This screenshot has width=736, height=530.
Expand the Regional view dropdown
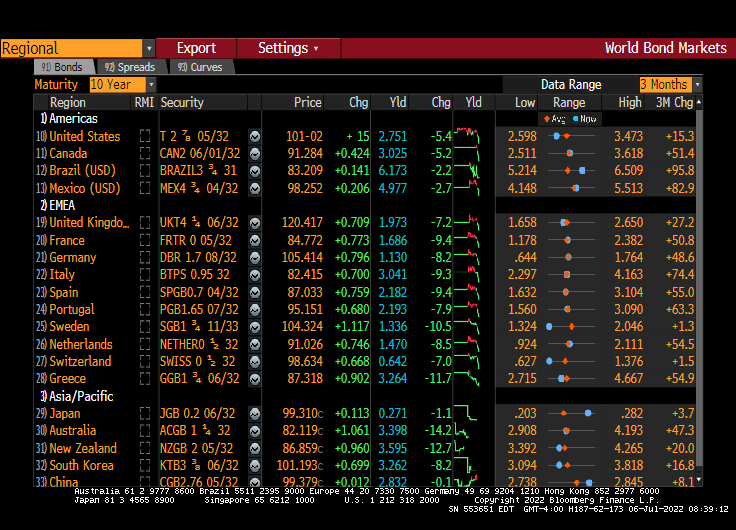click(149, 48)
